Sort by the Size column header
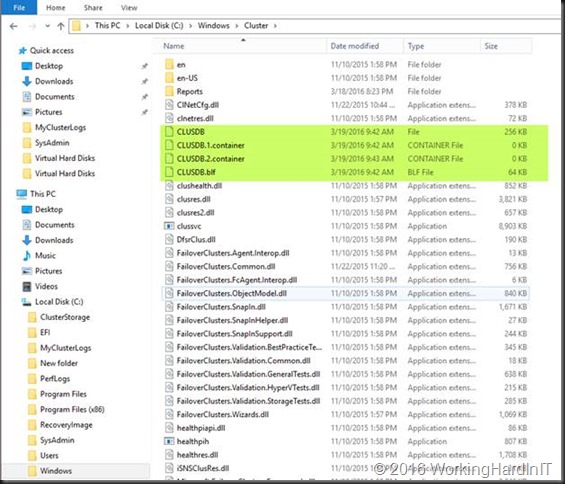This screenshot has width=565, height=484. (x=491, y=46)
